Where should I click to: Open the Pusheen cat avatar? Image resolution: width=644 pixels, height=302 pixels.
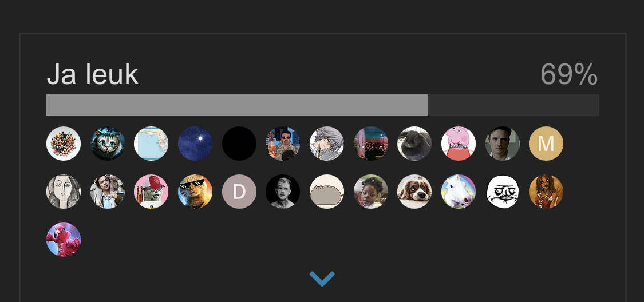[x=327, y=192]
